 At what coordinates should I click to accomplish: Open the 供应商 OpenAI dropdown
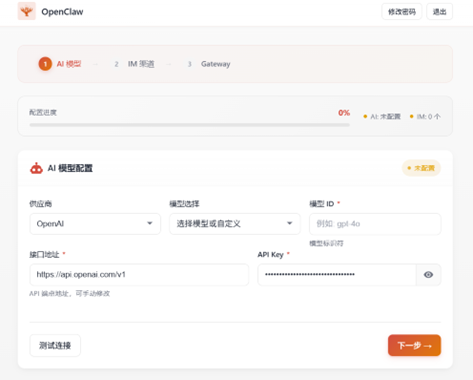[x=95, y=224]
